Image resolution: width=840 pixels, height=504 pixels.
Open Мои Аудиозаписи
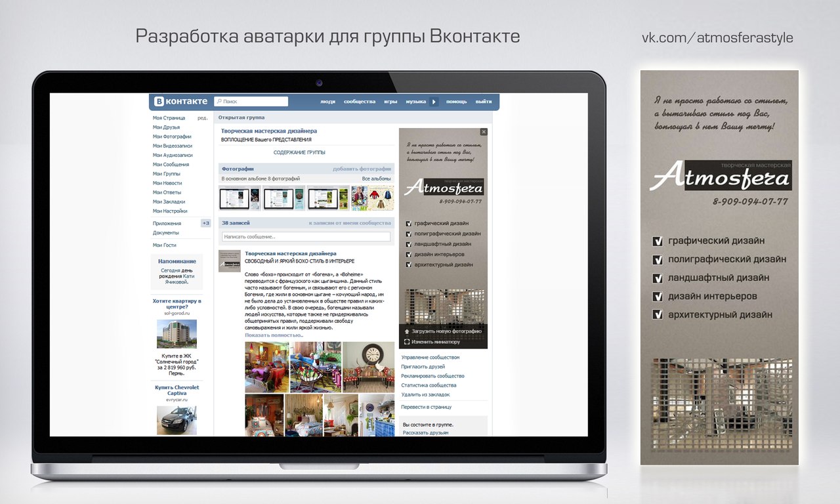point(173,155)
